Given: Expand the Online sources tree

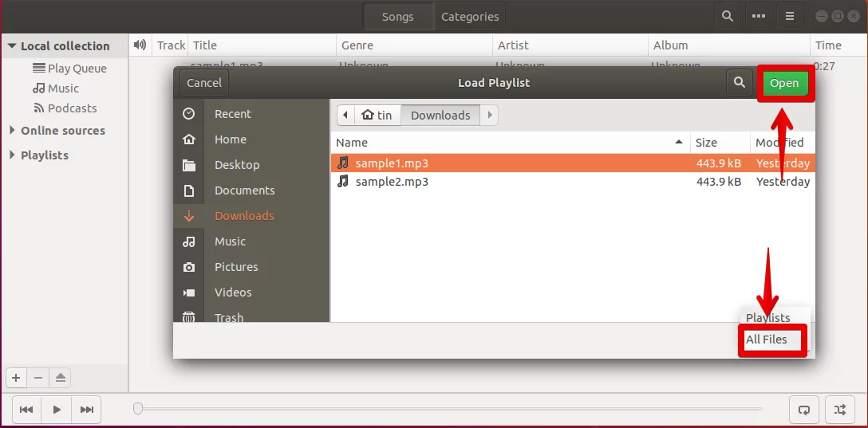Looking at the screenshot, I should pos(12,131).
